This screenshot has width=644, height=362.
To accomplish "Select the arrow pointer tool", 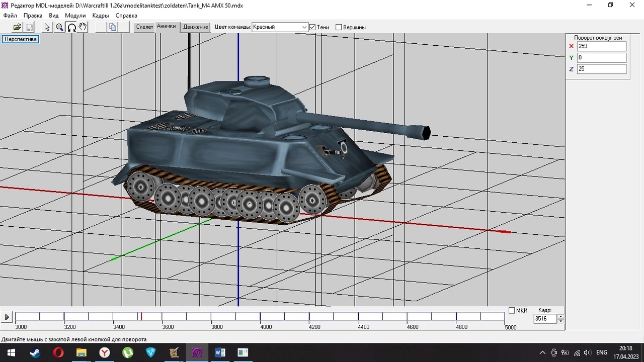I will pos(47,27).
